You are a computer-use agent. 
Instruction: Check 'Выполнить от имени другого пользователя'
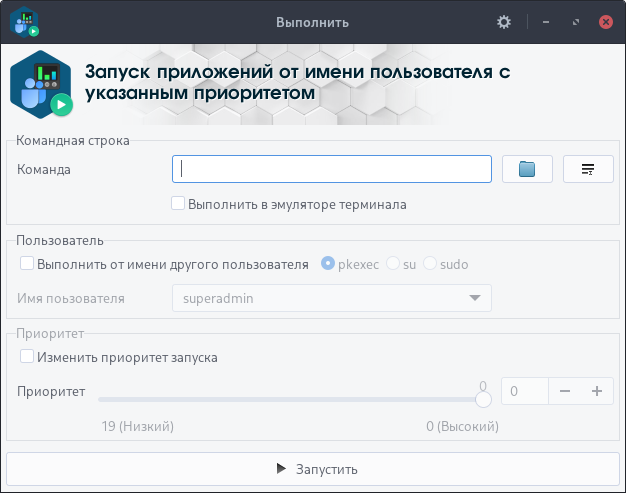pos(27,265)
